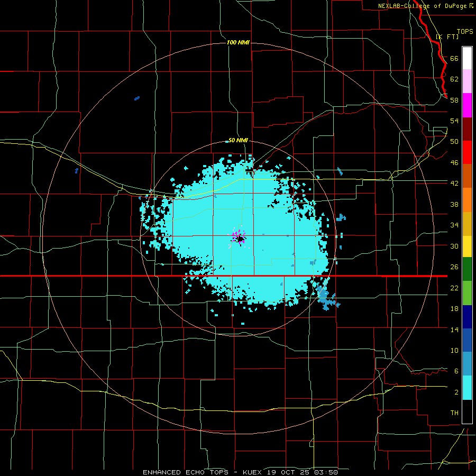Click the white swatch at top of legend
476x476 pixels.
coord(467,58)
